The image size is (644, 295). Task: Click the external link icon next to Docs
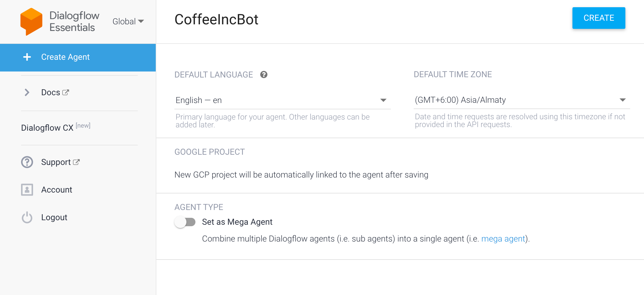66,93
